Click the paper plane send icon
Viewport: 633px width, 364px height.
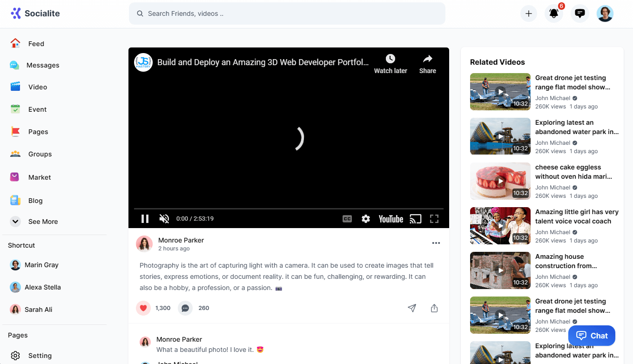(x=412, y=308)
